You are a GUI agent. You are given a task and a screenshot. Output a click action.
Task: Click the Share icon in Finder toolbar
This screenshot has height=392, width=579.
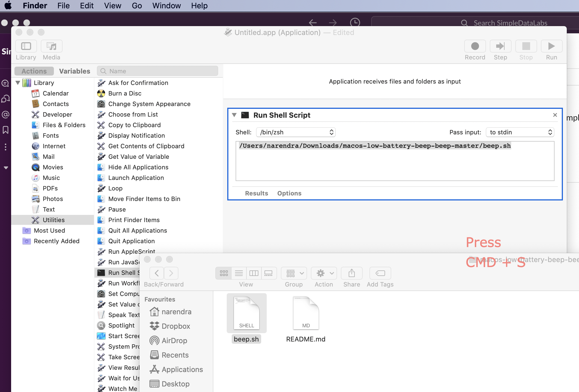coord(351,273)
